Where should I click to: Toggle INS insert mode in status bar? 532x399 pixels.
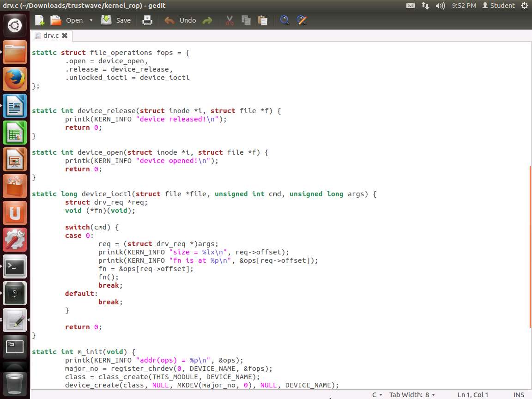tap(519, 394)
